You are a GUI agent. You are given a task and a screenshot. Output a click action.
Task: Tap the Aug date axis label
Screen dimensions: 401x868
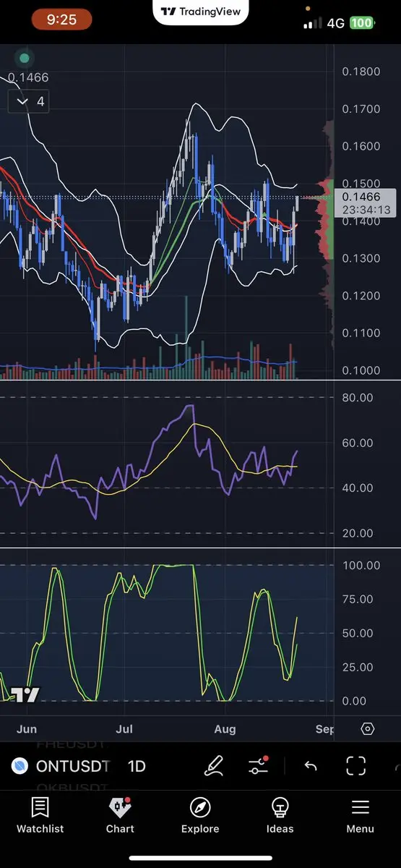point(225,728)
